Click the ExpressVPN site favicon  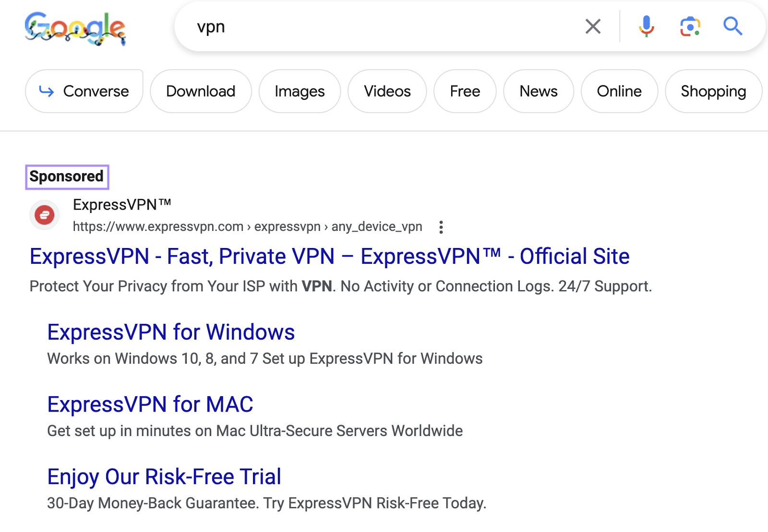coord(45,215)
